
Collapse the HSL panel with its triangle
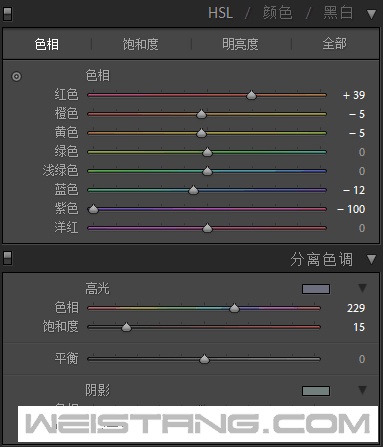pos(371,14)
